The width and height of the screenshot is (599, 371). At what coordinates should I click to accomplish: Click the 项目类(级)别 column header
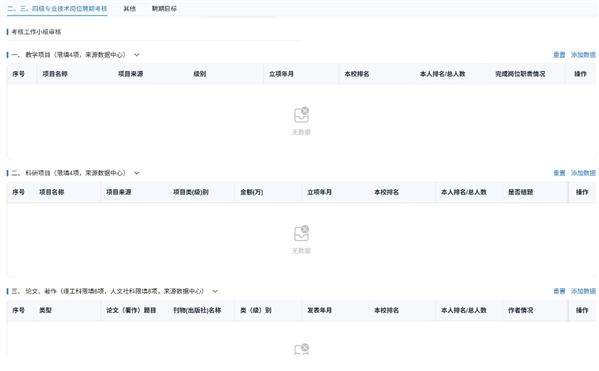[x=191, y=192]
